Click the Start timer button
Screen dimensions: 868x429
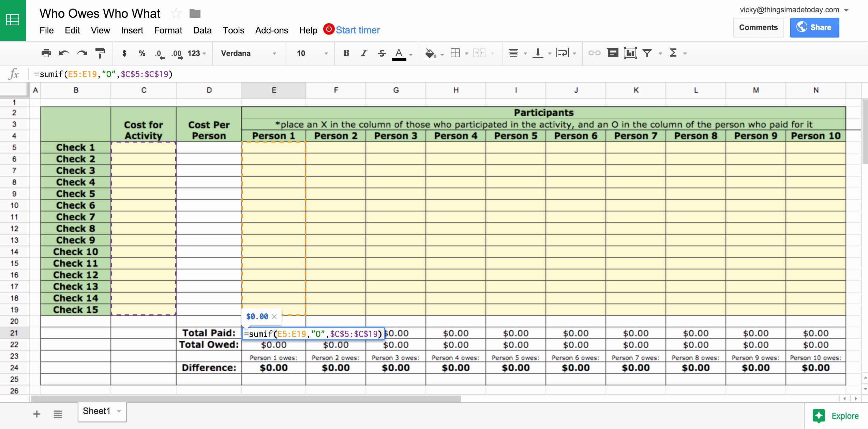pos(357,30)
